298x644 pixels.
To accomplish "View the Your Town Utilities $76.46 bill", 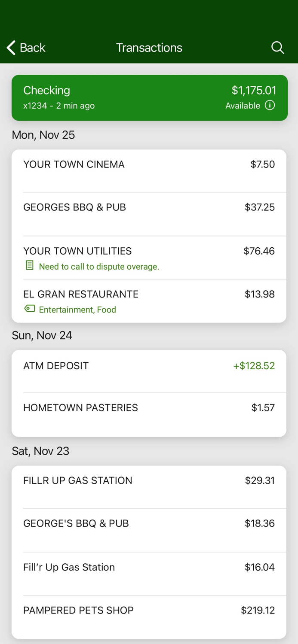I will [149, 251].
